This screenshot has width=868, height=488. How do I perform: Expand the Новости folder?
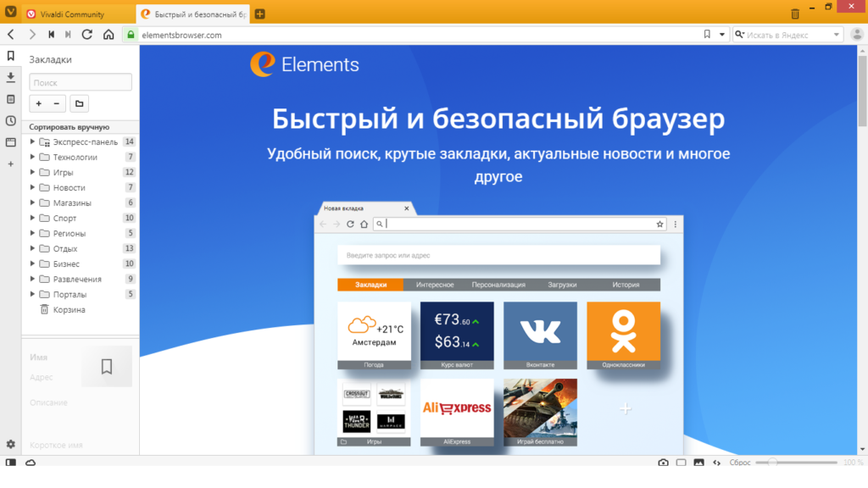click(x=32, y=187)
